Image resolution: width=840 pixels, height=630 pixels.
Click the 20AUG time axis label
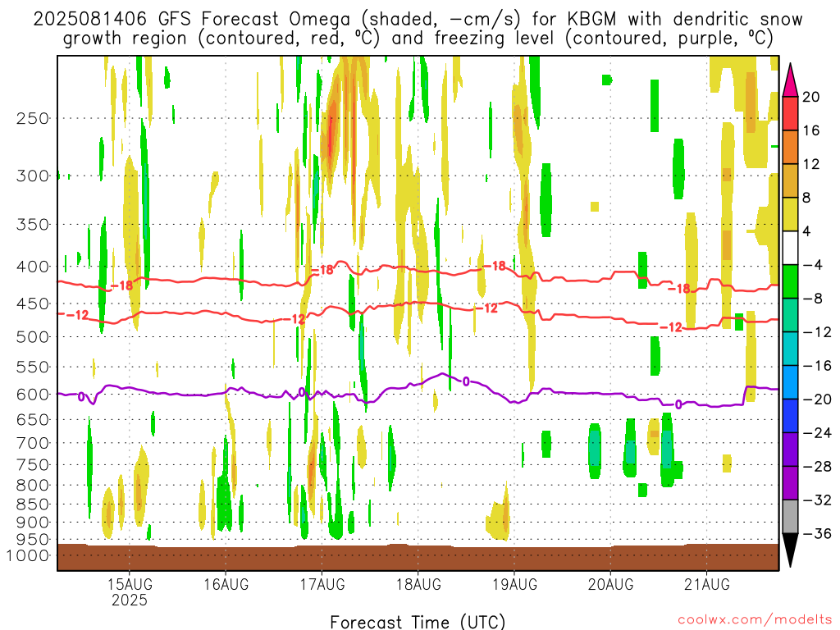point(610,584)
